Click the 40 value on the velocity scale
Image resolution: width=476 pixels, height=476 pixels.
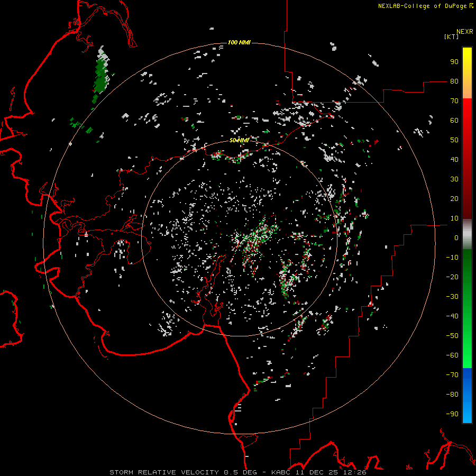click(x=454, y=160)
